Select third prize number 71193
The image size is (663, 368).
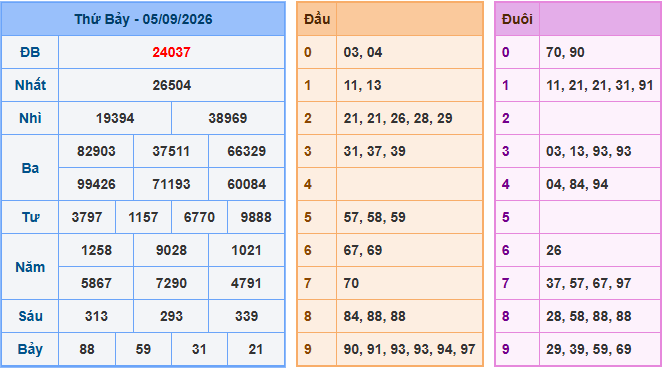[171, 184]
